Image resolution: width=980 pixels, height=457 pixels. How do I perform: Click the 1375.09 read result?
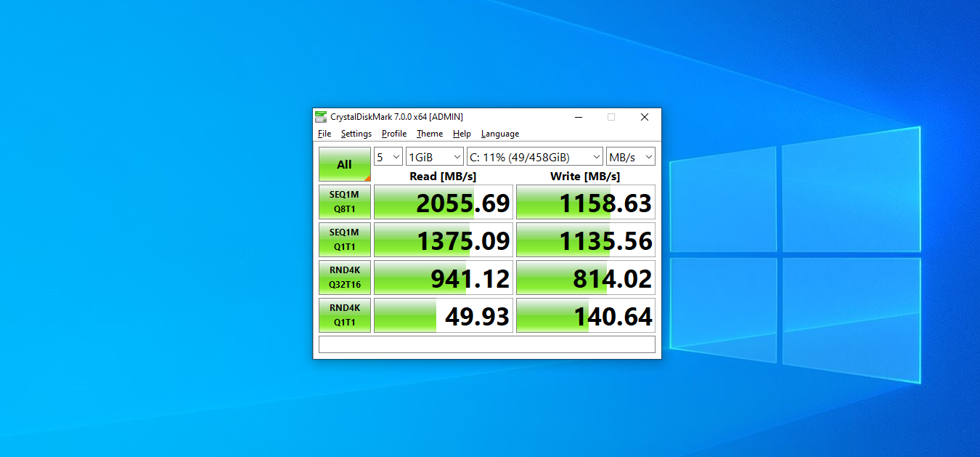[444, 240]
